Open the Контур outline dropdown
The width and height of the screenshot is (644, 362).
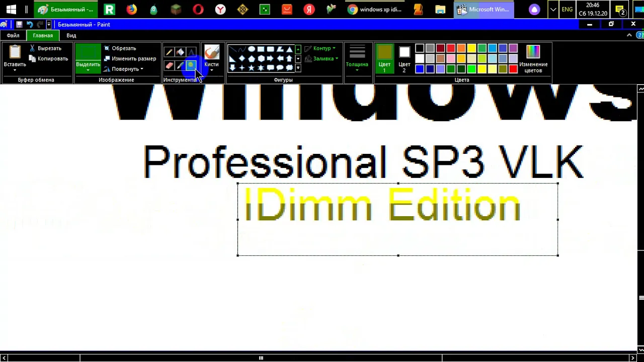[320, 48]
